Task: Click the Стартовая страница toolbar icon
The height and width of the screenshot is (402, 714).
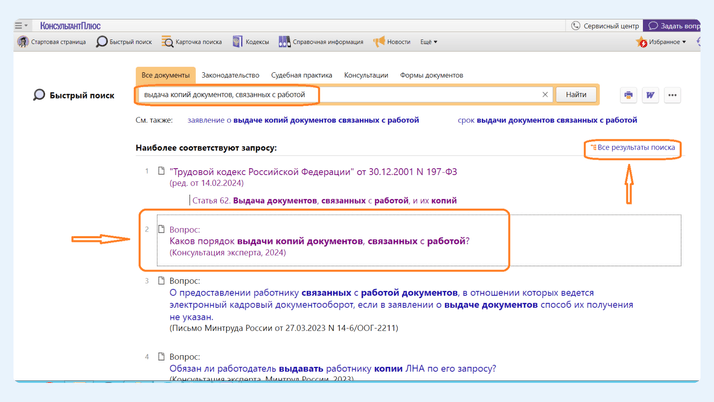Action: (23, 42)
